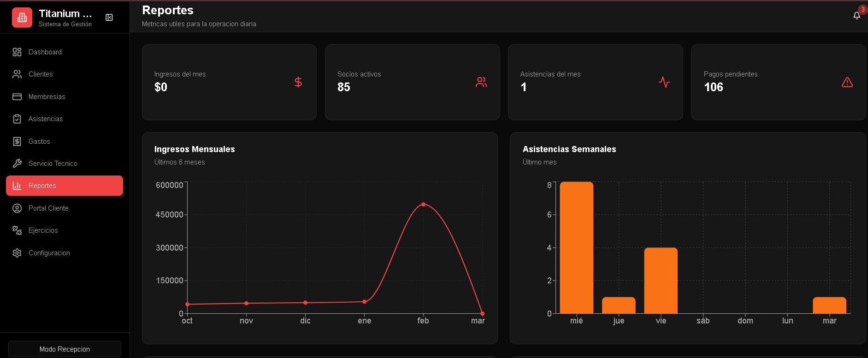Viewport: 868px width, 358px height.
Task: Click the Asistencias clipboard icon
Action: coord(17,119)
